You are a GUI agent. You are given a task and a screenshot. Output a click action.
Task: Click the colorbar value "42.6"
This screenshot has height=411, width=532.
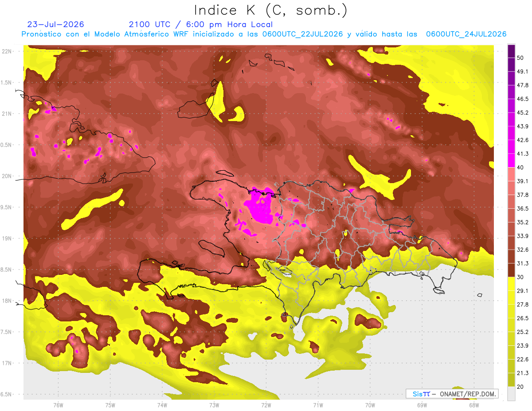click(x=523, y=140)
